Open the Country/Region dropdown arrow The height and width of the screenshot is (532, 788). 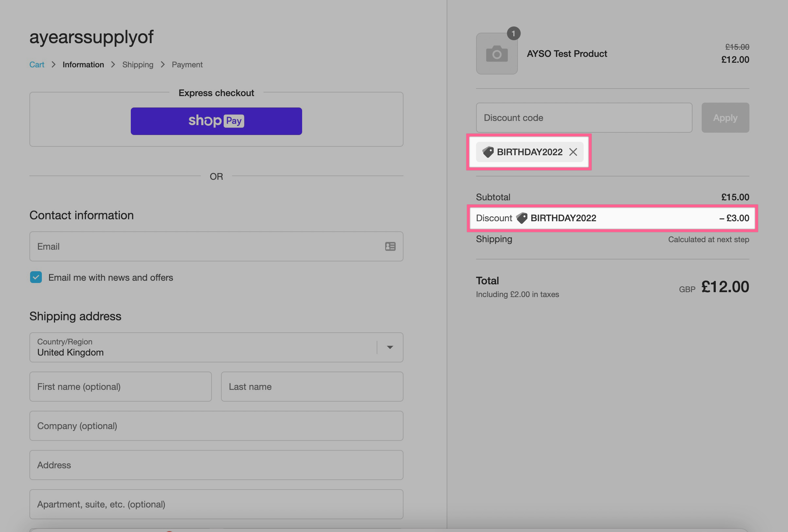click(x=390, y=347)
